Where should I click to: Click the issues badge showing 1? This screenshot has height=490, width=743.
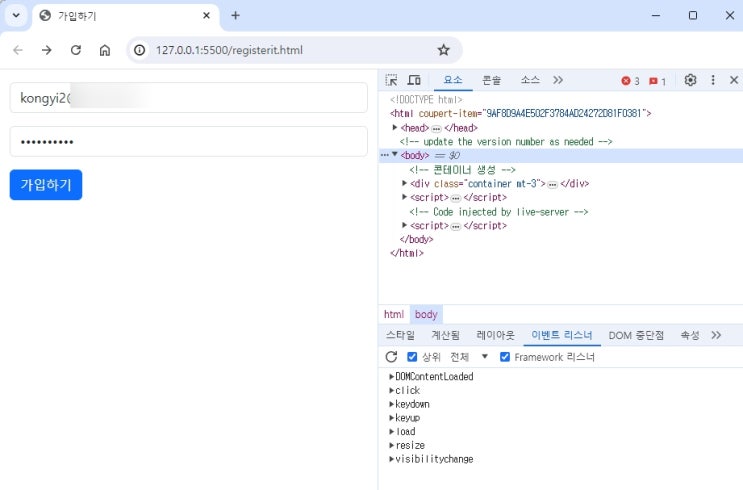point(657,81)
